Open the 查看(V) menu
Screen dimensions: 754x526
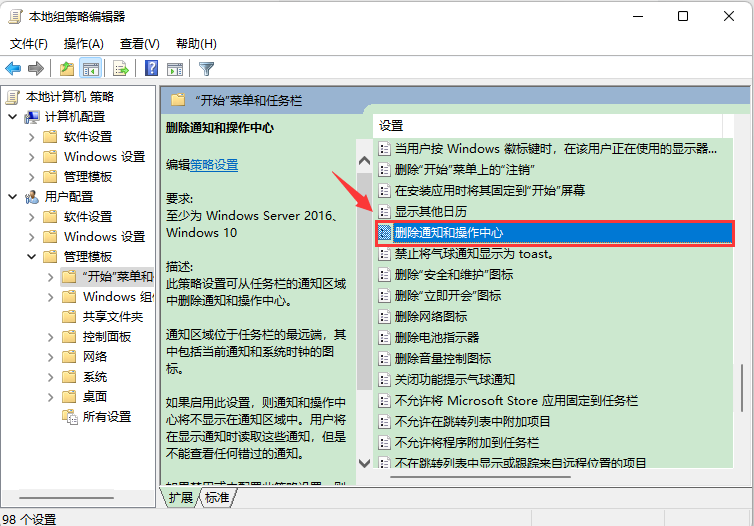(x=139, y=44)
